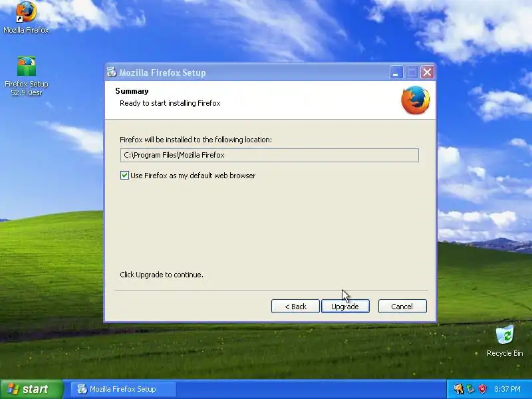Click the install location path field
The height and width of the screenshot is (399, 532).
[269, 155]
